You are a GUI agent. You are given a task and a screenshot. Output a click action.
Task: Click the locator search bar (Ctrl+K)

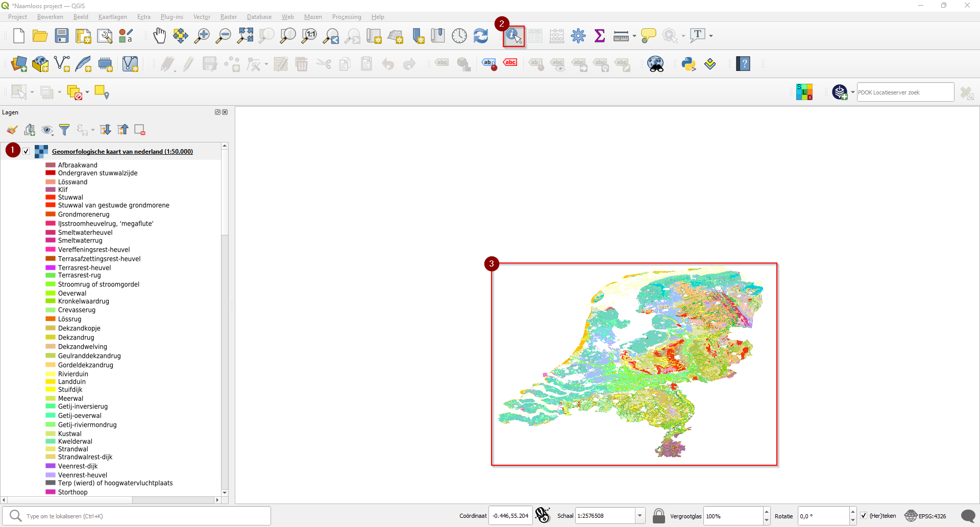(136, 516)
